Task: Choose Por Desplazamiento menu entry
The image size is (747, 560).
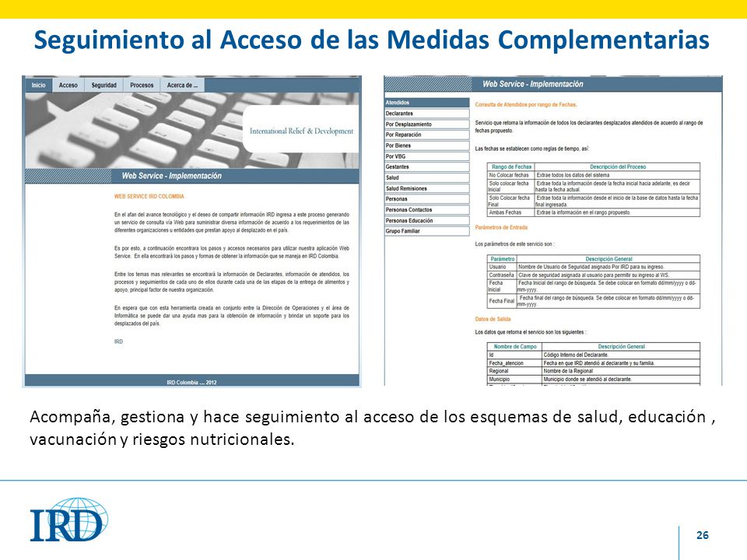Action: click(427, 124)
